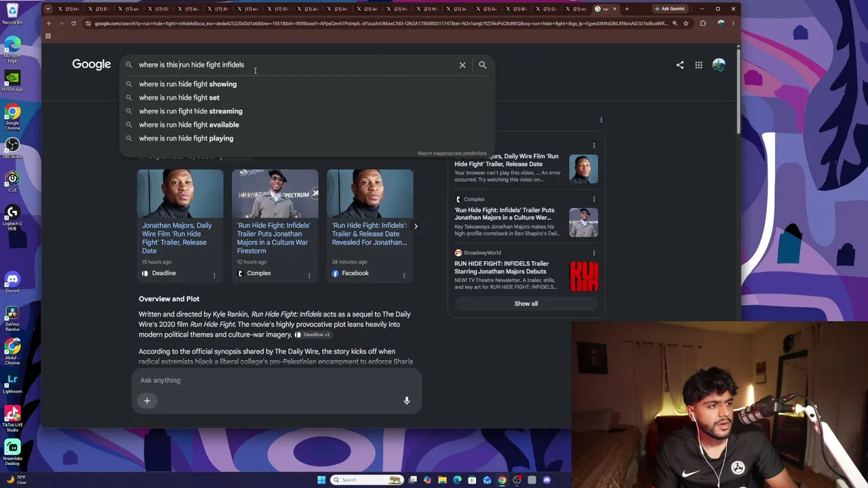Add an attachment with the plus icon

(x=146, y=401)
